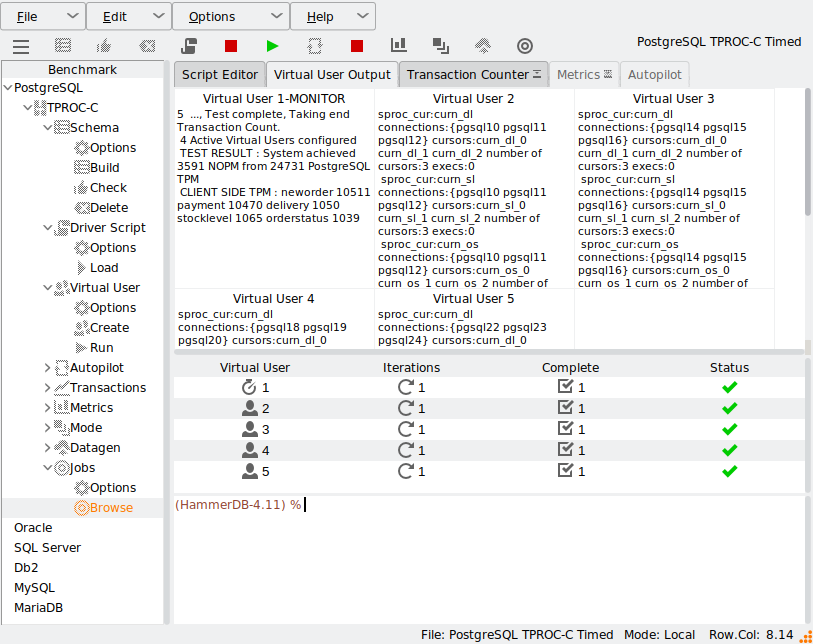Collapse the Schema tree node
813x644 pixels.
[x=47, y=127]
